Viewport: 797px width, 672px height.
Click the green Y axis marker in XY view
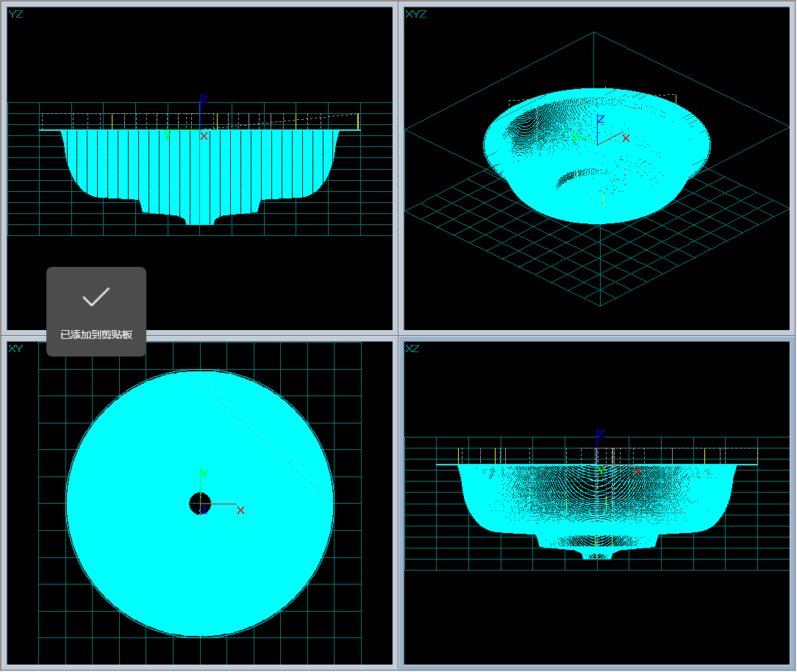pyautogui.click(x=204, y=473)
